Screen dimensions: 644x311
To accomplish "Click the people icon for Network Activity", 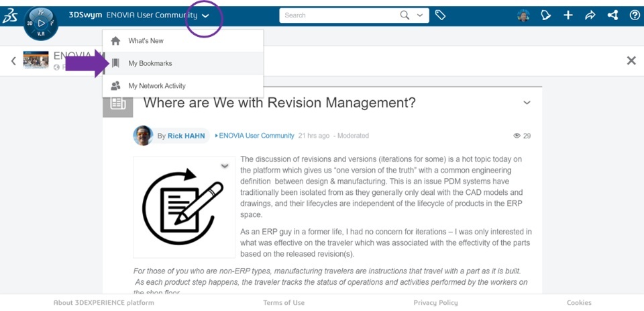I will click(116, 85).
